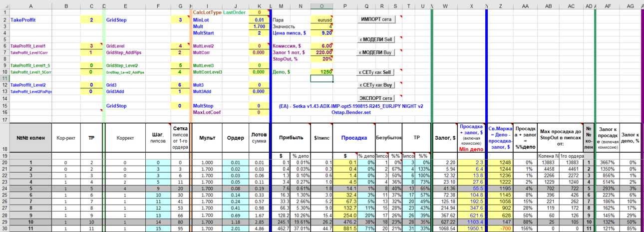The width and height of the screenshot is (644, 232).
Task: Click the $/пипс table header
Action: pos(322,138)
